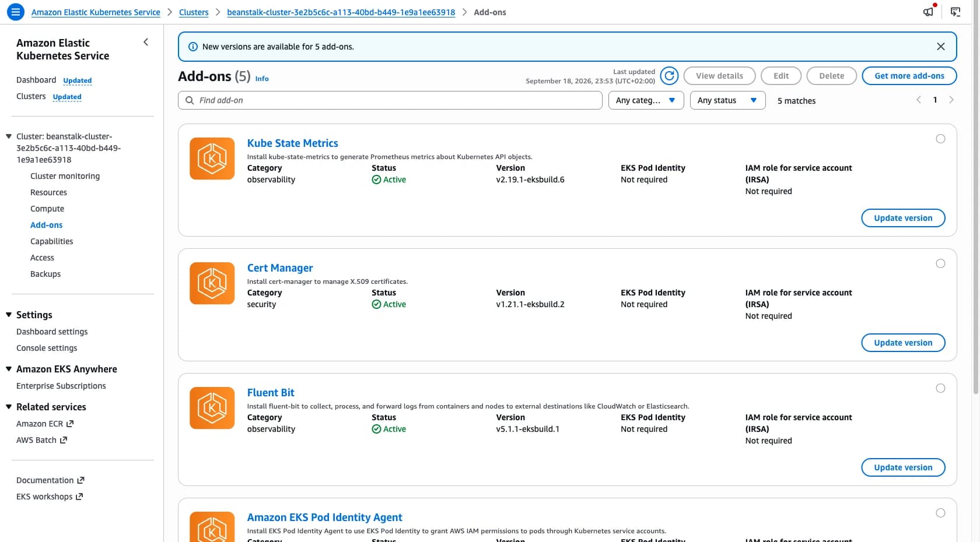The image size is (980, 542).
Task: Click the View details button
Action: 719,76
